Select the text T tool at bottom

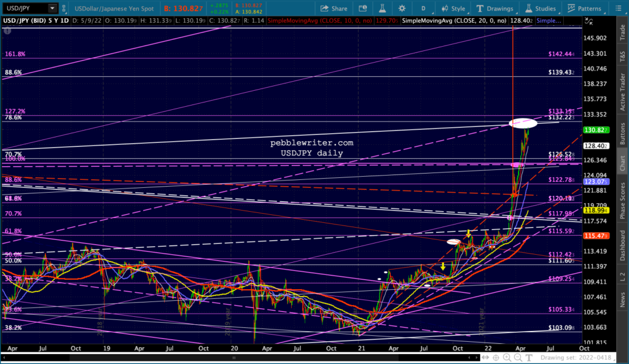pyautogui.click(x=529, y=358)
